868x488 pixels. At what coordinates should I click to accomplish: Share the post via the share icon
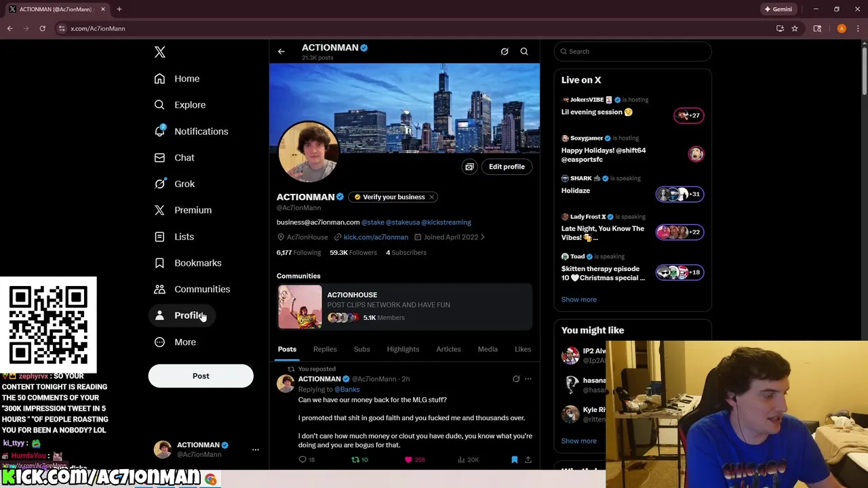point(528,460)
